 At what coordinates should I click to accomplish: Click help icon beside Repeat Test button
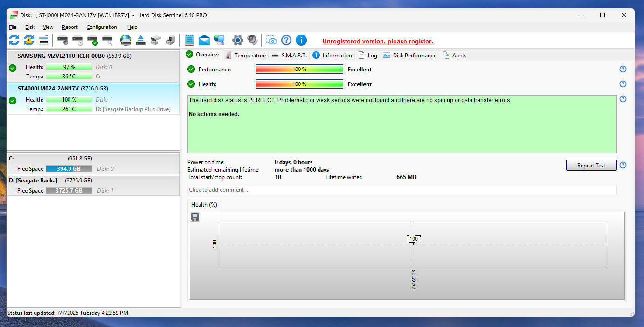[623, 165]
